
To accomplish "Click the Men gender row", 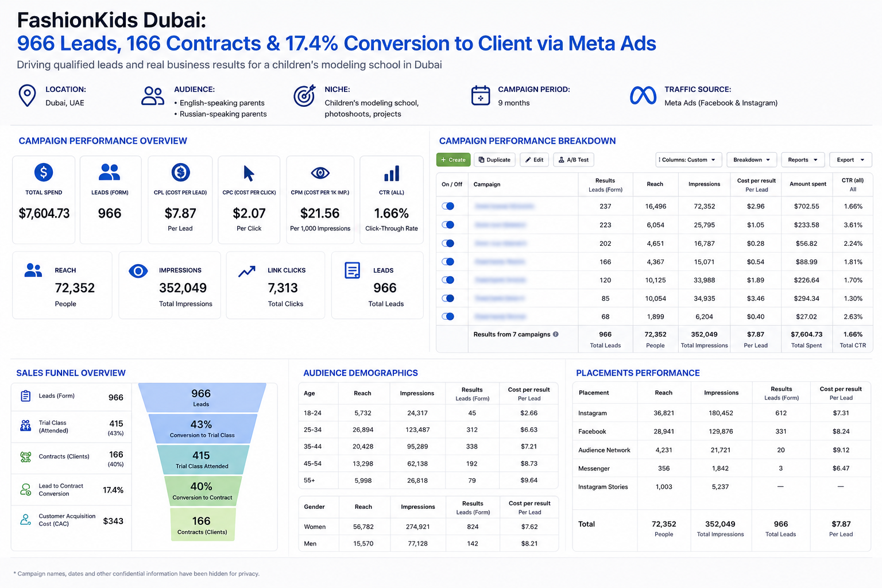I will pyautogui.click(x=428, y=543).
